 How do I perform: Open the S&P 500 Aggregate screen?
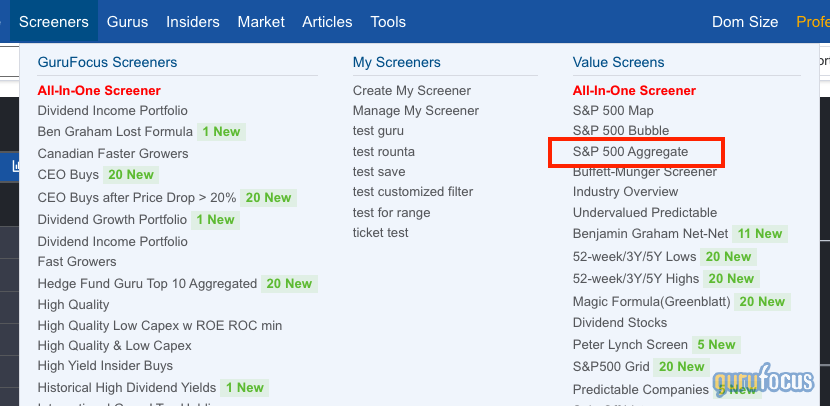[x=630, y=152]
